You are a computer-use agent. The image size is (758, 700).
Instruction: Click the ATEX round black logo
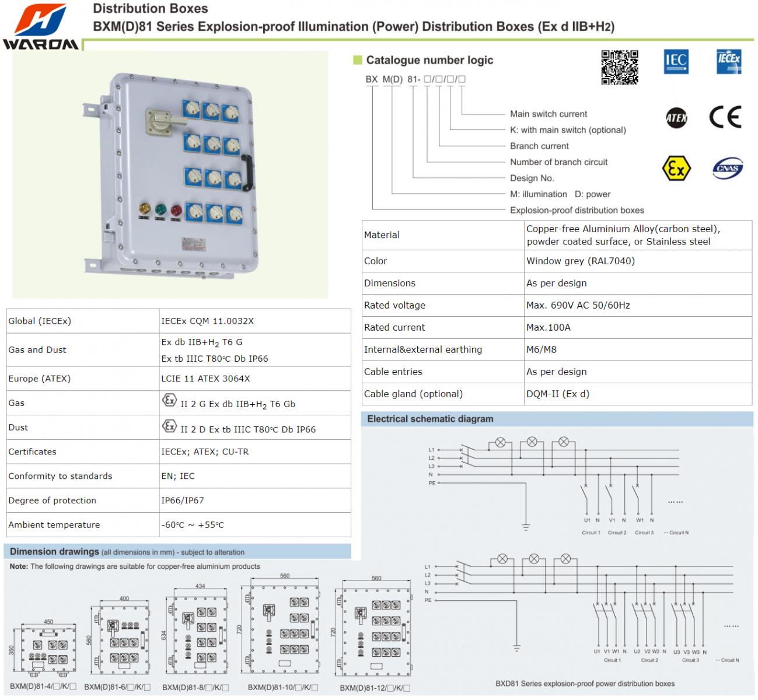[676, 117]
